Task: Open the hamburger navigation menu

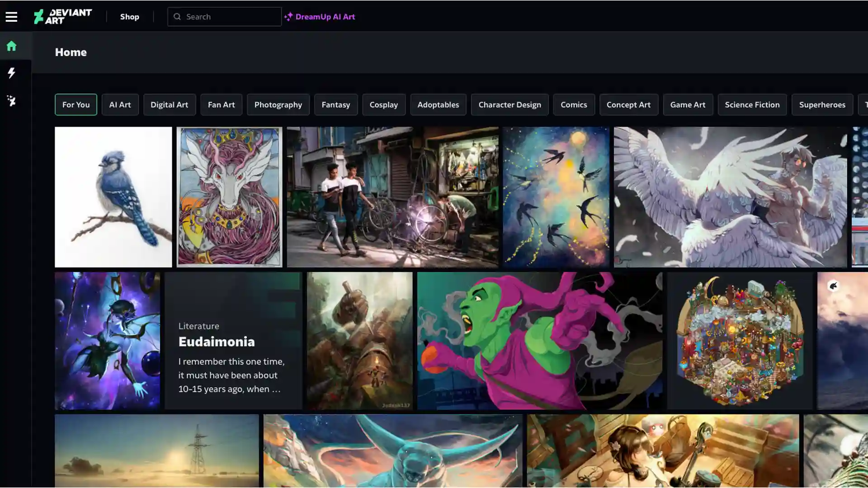Action: point(11,17)
